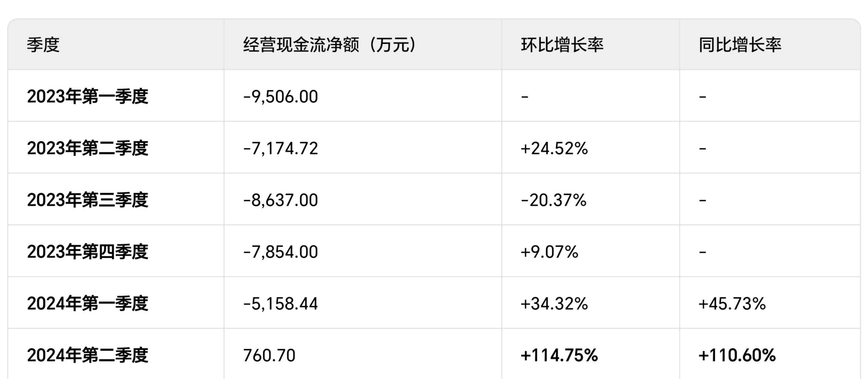Click the -9,506.00 cash flow value

tap(280, 97)
